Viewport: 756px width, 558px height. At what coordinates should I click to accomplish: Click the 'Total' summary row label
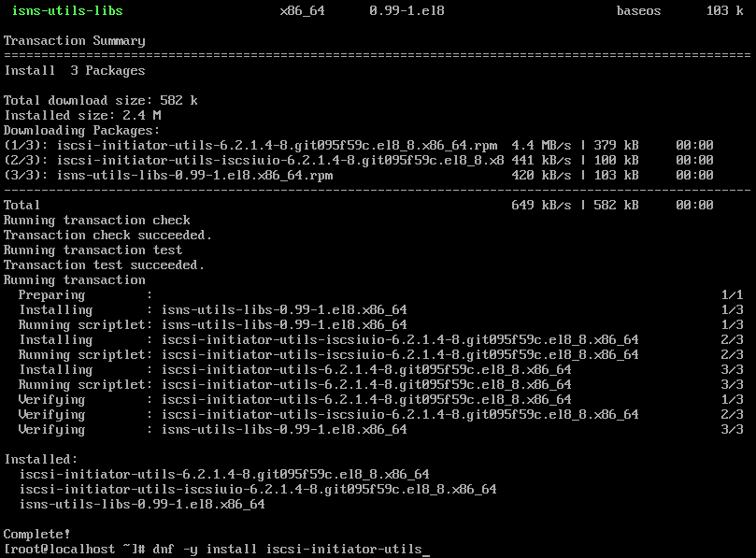(21, 205)
